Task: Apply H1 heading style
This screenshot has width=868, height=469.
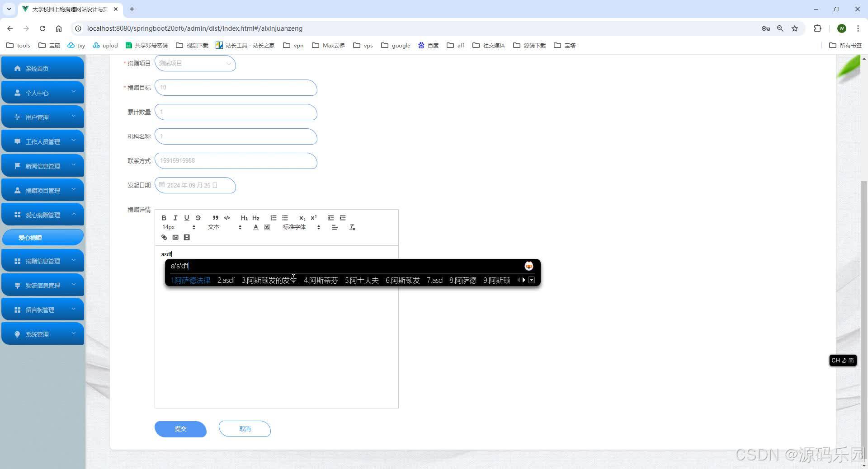Action: point(244,218)
